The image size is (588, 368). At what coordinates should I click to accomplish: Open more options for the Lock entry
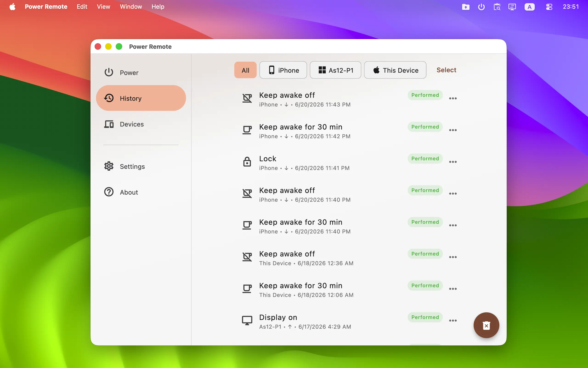(453, 162)
